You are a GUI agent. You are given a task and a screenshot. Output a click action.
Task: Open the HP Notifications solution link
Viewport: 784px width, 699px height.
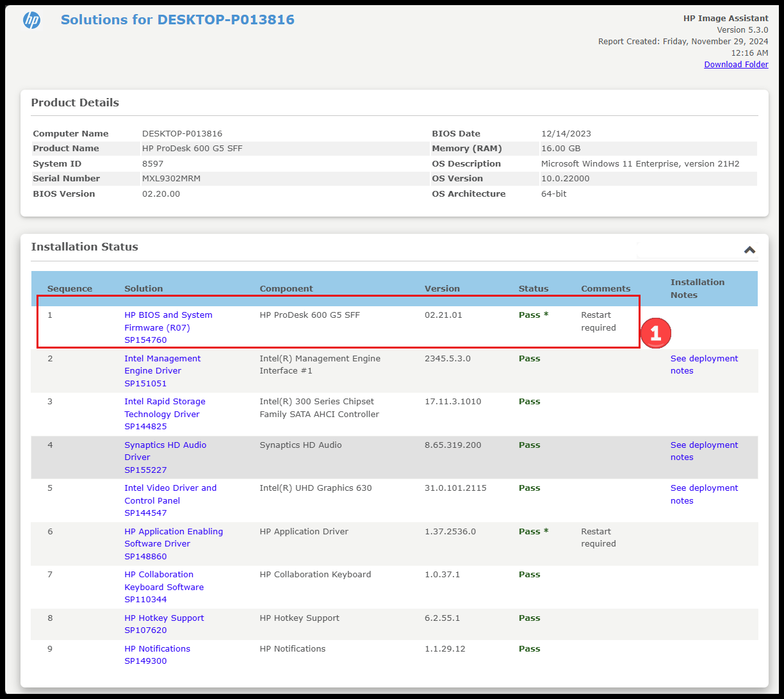[157, 648]
